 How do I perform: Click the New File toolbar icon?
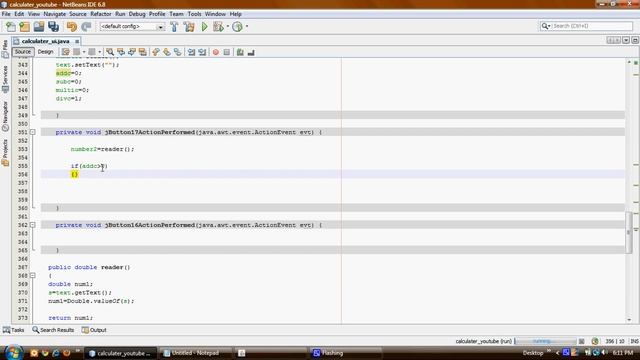click(x=11, y=27)
